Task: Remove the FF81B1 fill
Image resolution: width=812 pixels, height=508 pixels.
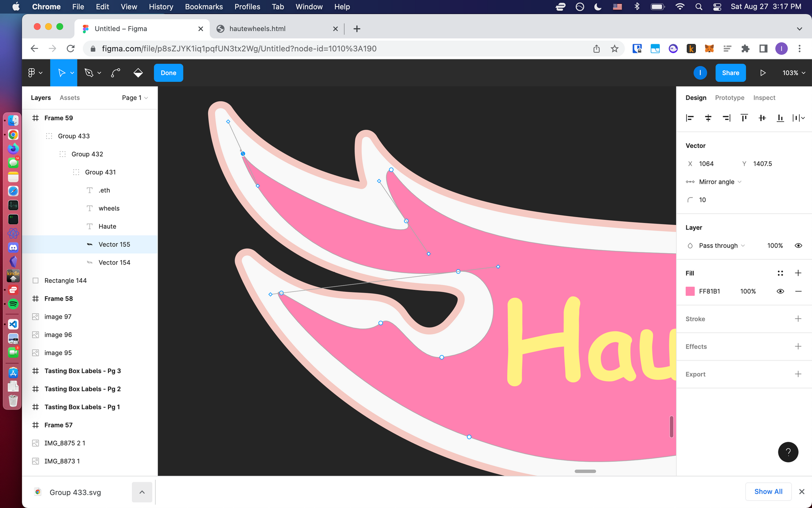Action: click(x=798, y=291)
